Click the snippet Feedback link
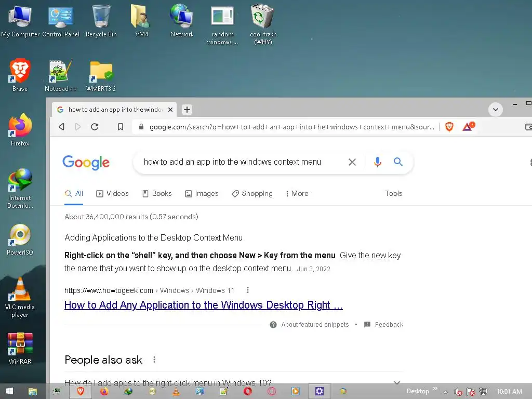Viewport: 532px width, 399px height. pyautogui.click(x=383, y=325)
